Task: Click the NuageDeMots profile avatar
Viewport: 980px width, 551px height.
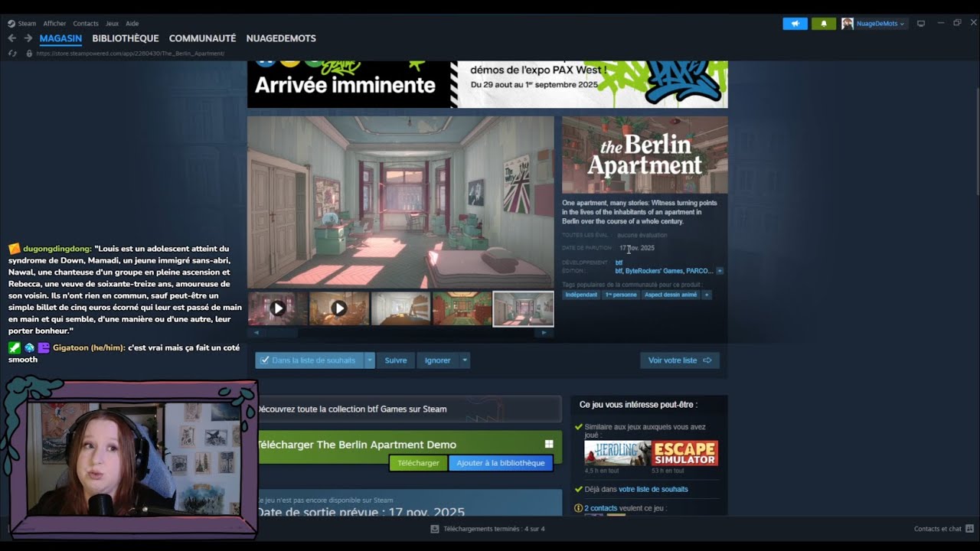Action: [x=848, y=24]
